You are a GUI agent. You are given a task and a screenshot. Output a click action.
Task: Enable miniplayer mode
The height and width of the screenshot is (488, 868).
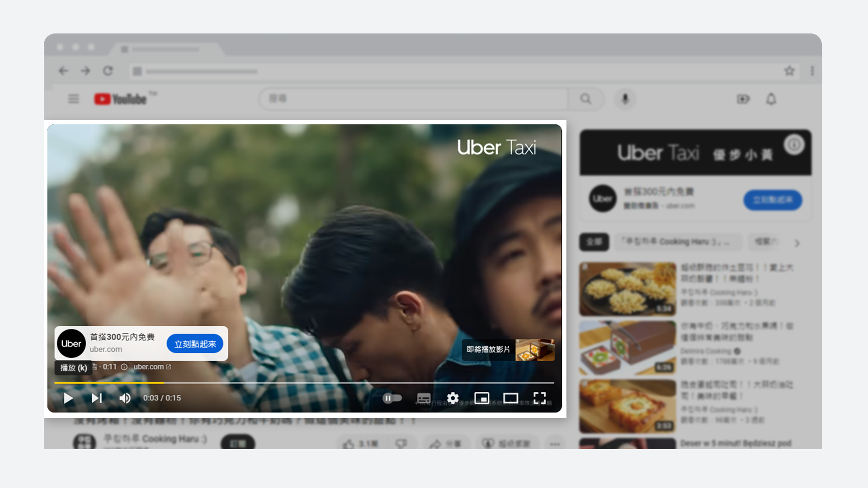481,398
